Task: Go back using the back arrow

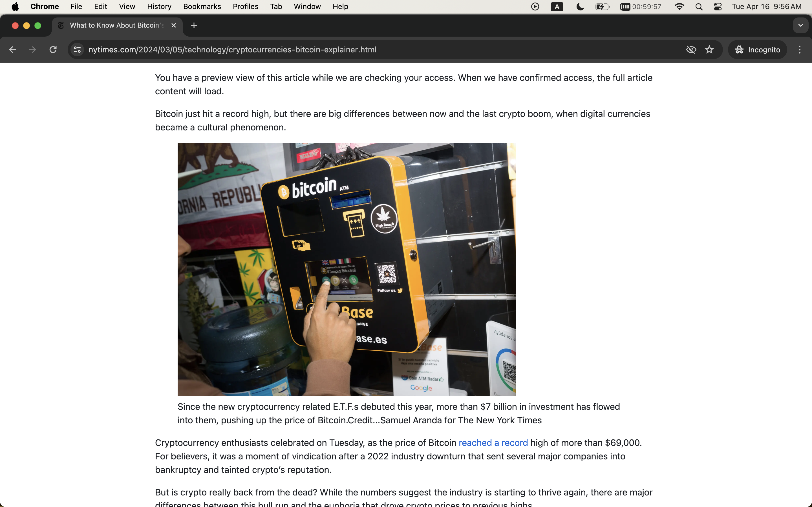Action: point(12,50)
